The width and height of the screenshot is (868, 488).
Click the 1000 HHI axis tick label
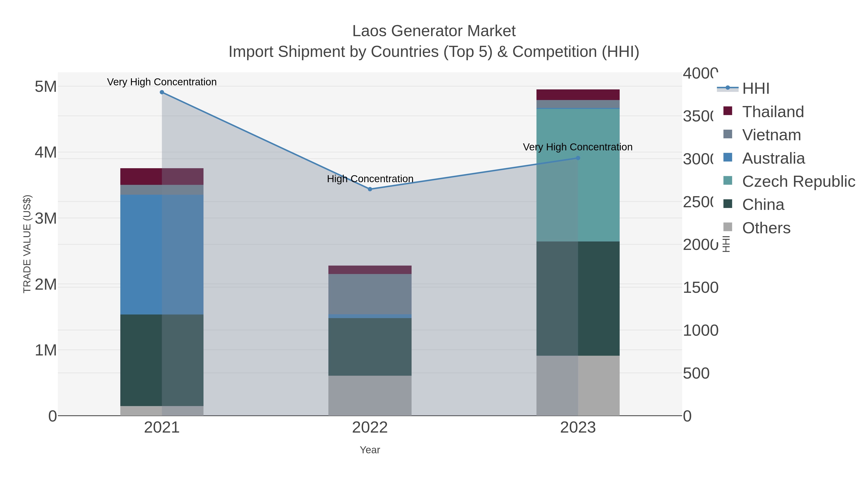pyautogui.click(x=700, y=330)
